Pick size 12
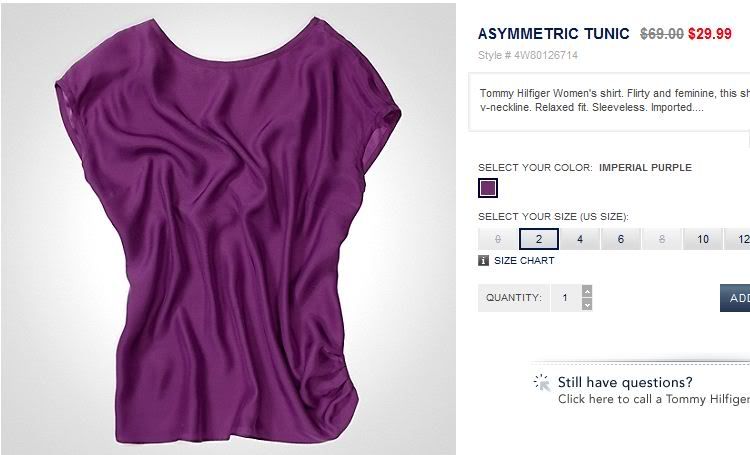The image size is (750, 455). (x=738, y=239)
